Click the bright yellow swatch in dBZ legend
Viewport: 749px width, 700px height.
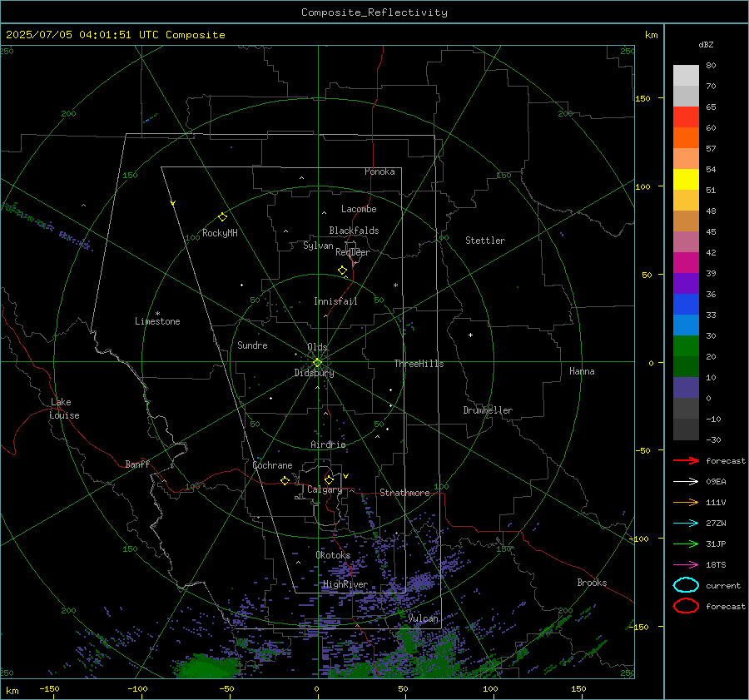coord(686,179)
